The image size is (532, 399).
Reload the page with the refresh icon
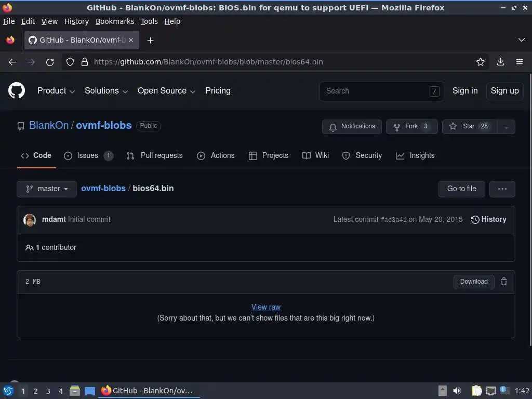(50, 62)
